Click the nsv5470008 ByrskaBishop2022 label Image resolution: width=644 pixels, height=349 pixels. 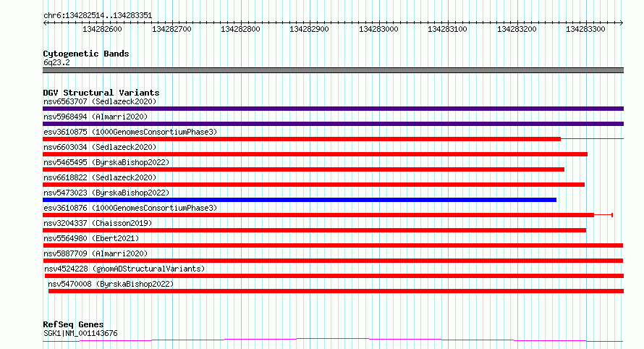[x=111, y=284]
